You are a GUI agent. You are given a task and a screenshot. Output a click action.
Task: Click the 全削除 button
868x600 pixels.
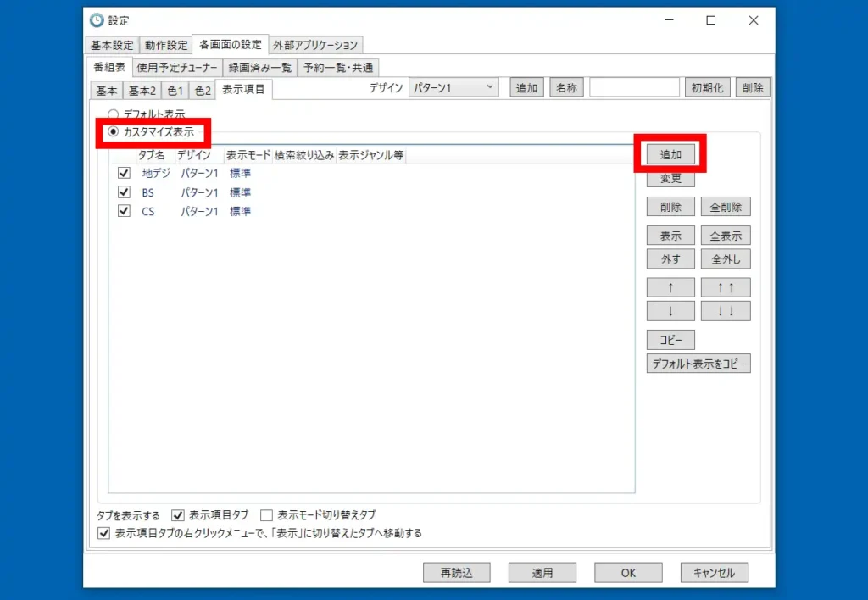[x=726, y=207]
